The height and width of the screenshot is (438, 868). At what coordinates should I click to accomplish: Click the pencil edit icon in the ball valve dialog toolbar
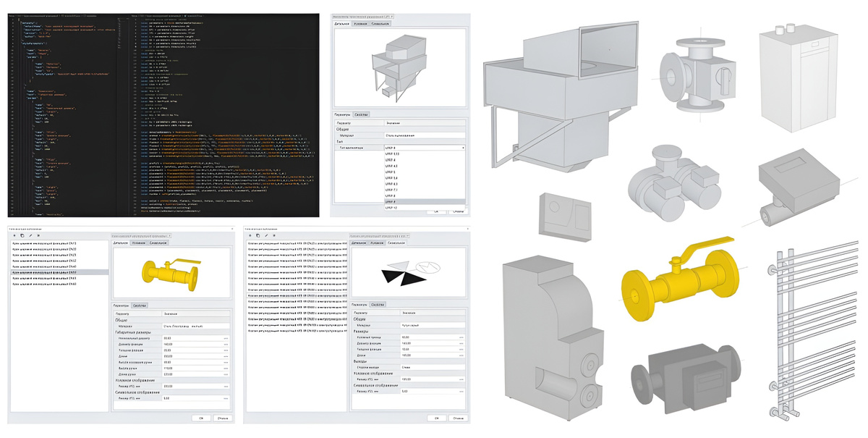click(30, 235)
